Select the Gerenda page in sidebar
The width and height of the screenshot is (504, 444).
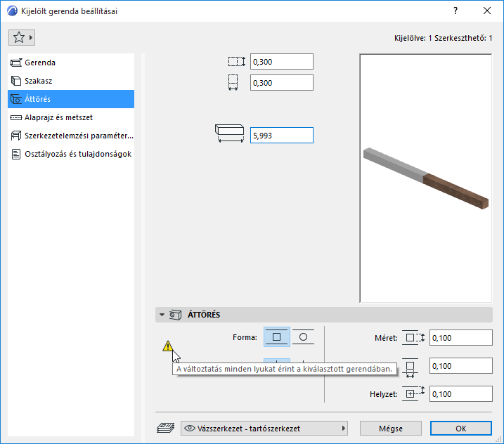pos(71,63)
